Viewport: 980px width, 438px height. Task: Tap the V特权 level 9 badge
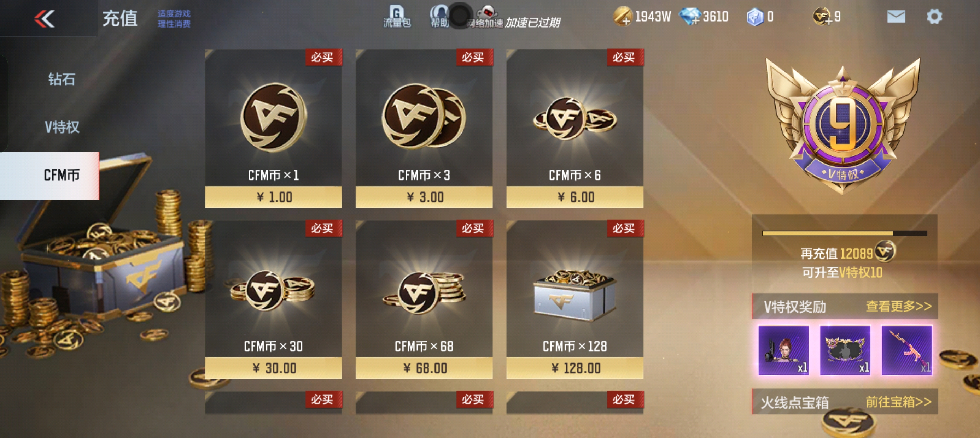(x=843, y=125)
